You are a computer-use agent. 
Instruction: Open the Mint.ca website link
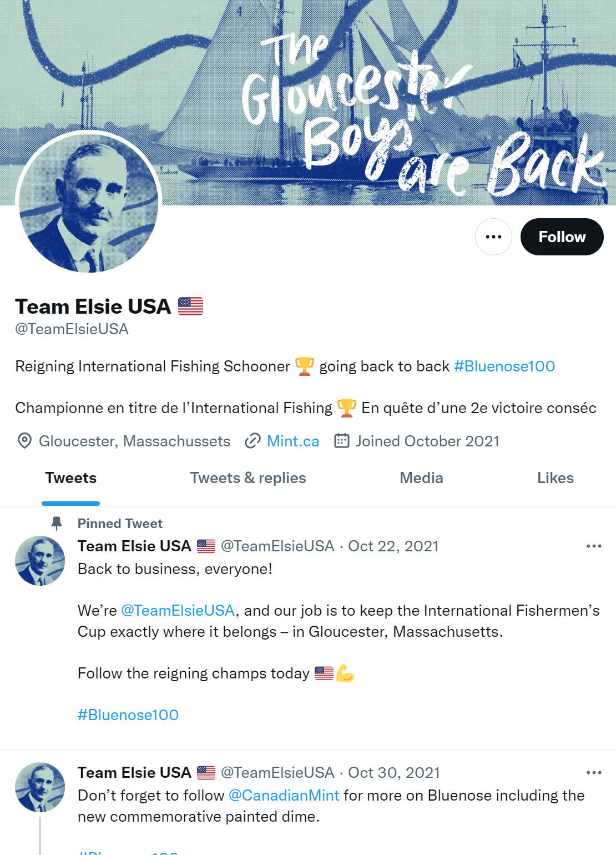293,441
